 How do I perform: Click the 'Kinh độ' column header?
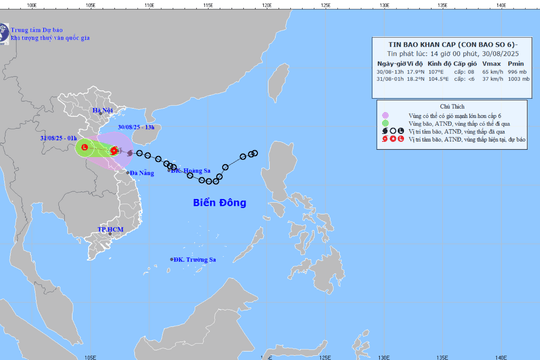tap(439, 64)
